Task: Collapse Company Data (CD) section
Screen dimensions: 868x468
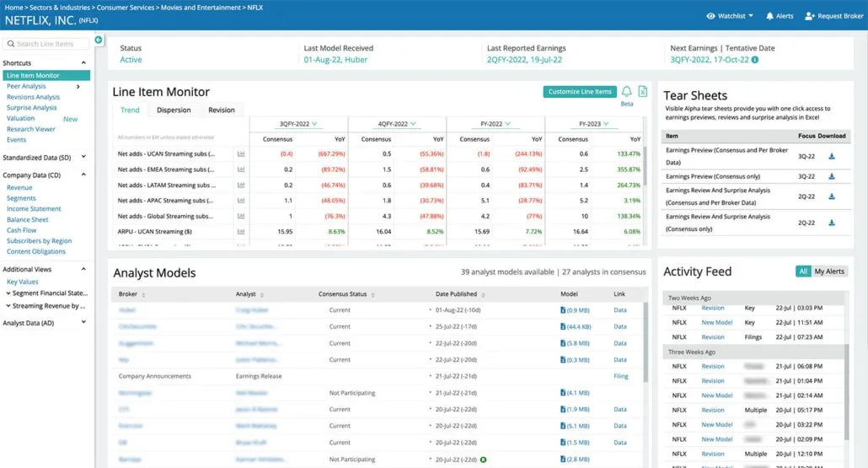Action: coord(83,175)
